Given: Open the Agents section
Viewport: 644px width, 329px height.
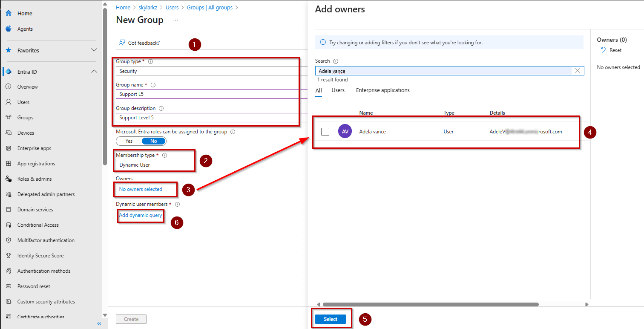Looking at the screenshot, I should [x=25, y=29].
